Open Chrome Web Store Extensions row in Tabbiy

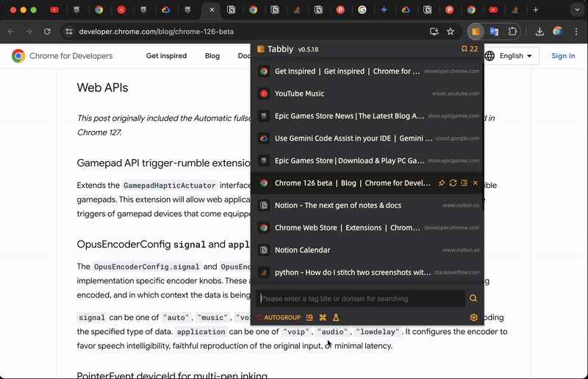pos(367,227)
